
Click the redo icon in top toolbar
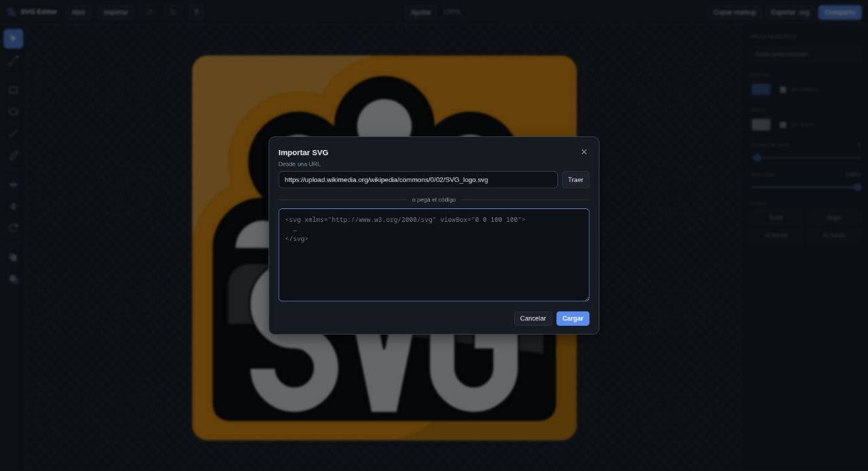click(173, 12)
